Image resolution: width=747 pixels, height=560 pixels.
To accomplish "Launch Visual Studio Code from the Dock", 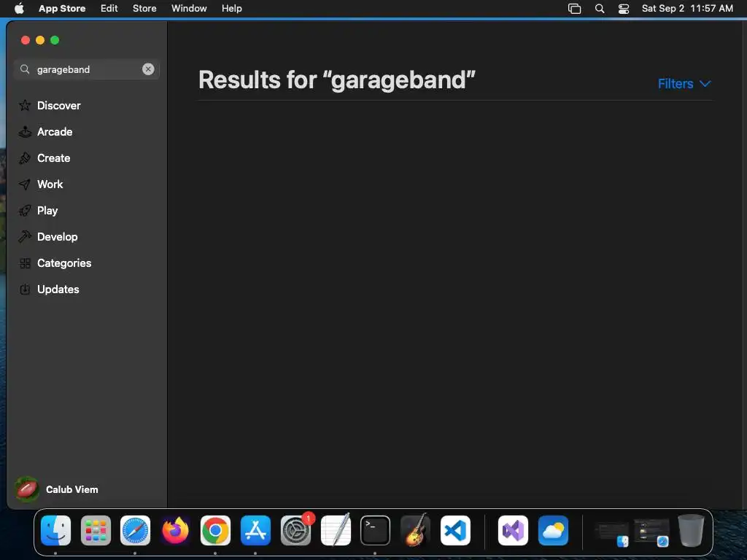I will click(455, 530).
